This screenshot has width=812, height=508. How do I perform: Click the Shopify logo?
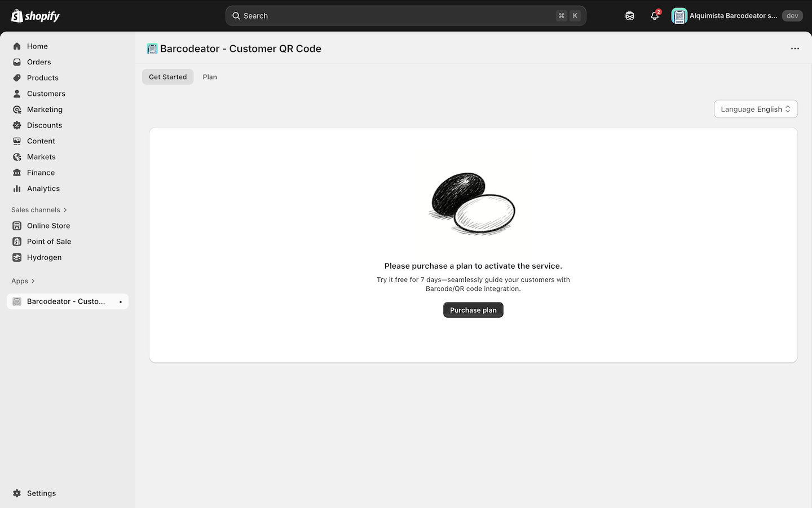(x=36, y=16)
